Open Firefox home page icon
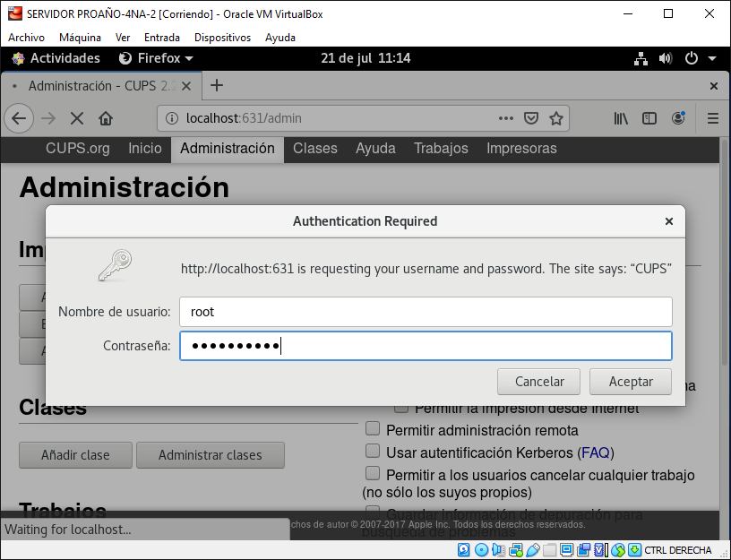Viewport: 731px width, 560px height. click(x=106, y=118)
